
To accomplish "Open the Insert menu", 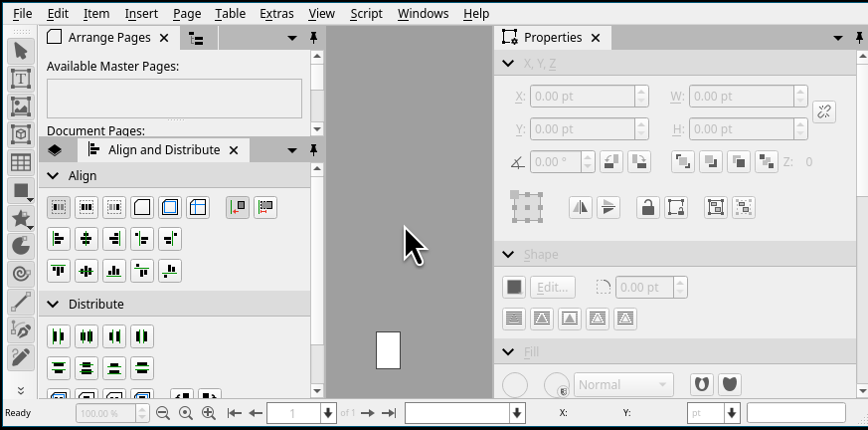I will [140, 14].
